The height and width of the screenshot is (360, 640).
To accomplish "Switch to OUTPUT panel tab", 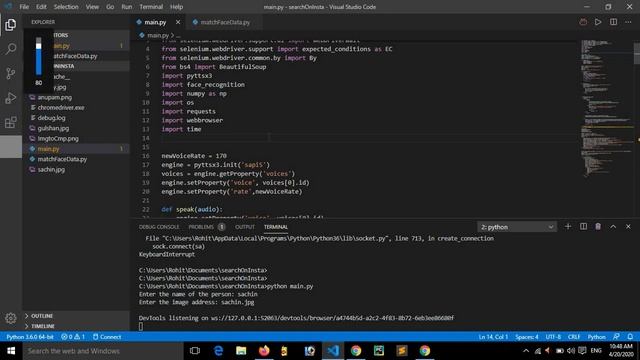I will [x=244, y=227].
